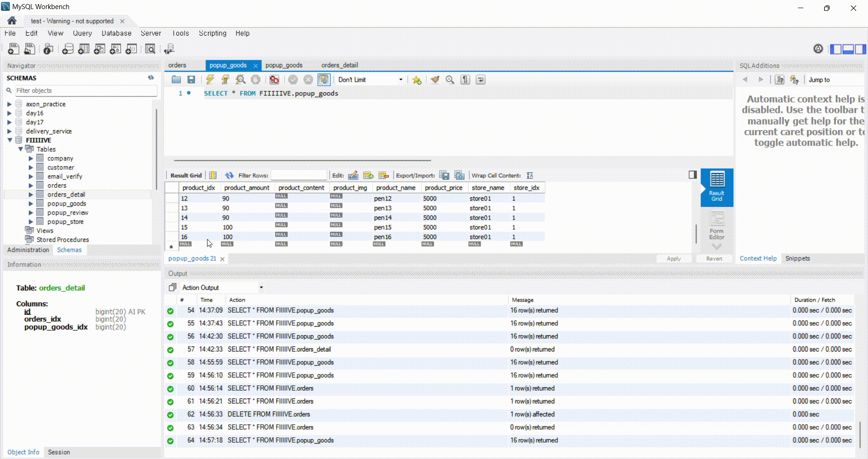The image size is (868, 459).
Task: Execute the query with the lightning icon
Action: 210,80
